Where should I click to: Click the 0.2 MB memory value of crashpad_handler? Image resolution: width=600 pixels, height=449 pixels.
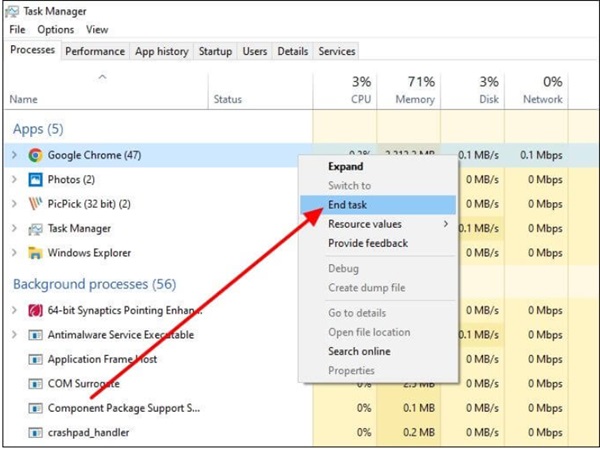419,433
